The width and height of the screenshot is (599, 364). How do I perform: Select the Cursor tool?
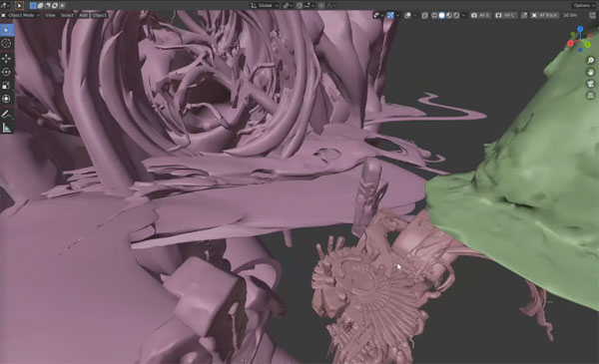coord(6,44)
